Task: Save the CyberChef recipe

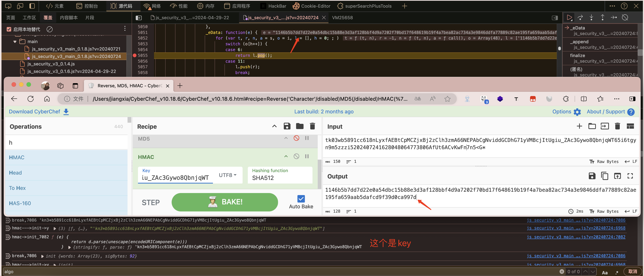Action: click(287, 126)
